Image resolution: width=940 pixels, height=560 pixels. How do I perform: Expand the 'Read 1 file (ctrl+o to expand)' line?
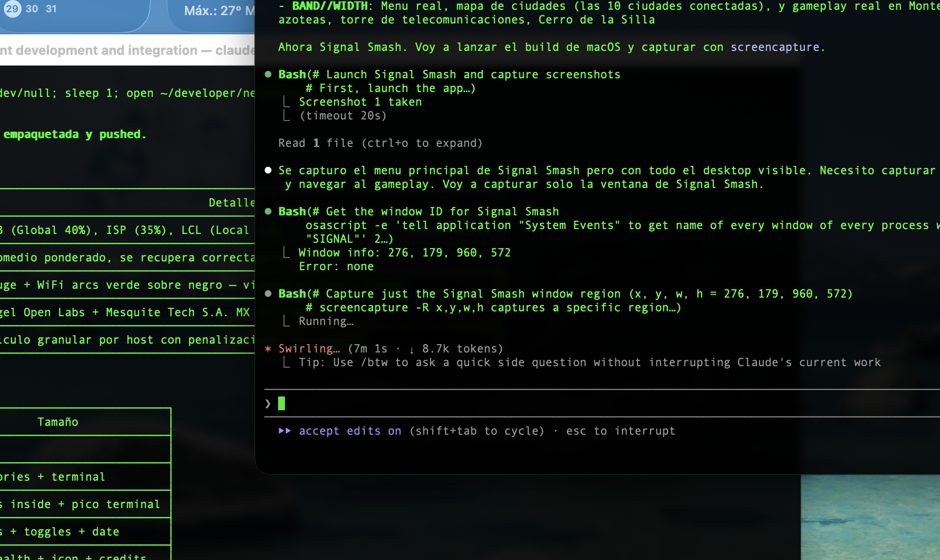[x=380, y=143]
